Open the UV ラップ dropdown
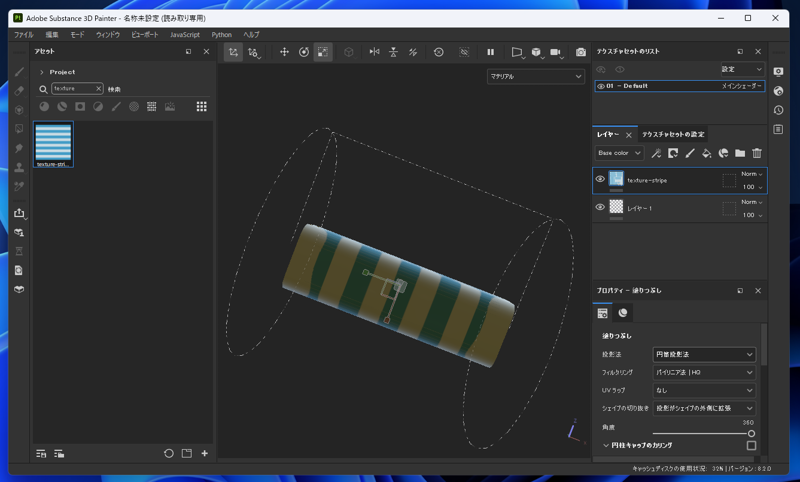This screenshot has width=800, height=482. [704, 390]
